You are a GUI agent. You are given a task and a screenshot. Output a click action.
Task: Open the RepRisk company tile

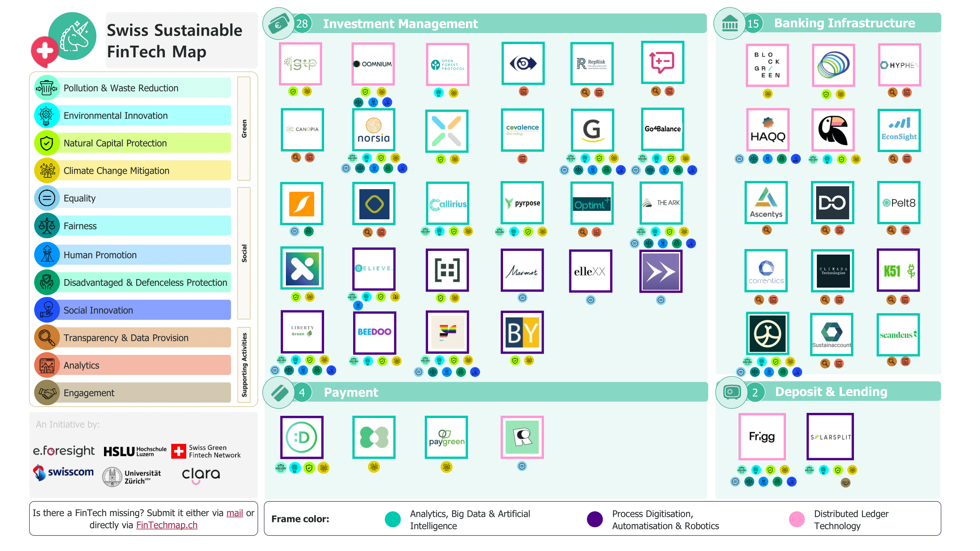[x=592, y=64]
